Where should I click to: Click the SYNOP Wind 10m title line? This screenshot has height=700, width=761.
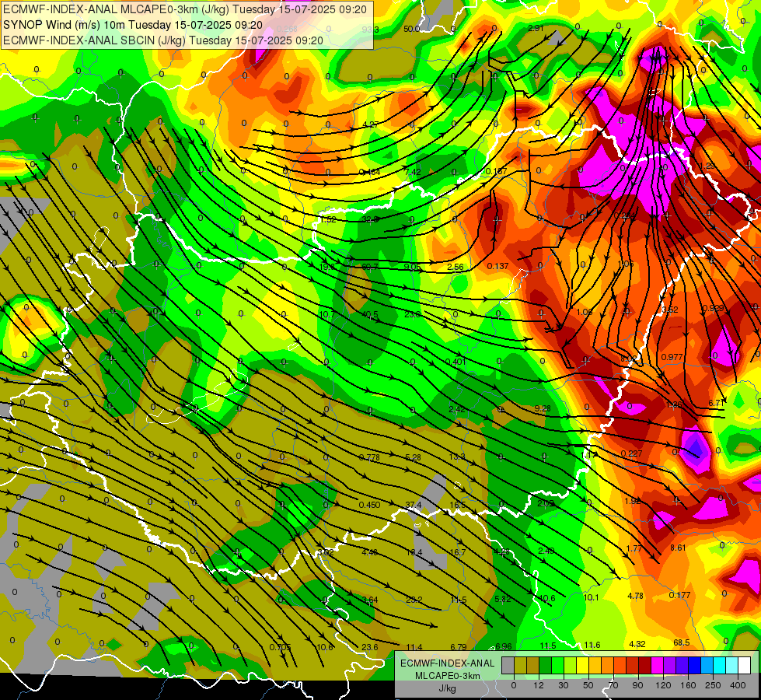[x=132, y=25]
